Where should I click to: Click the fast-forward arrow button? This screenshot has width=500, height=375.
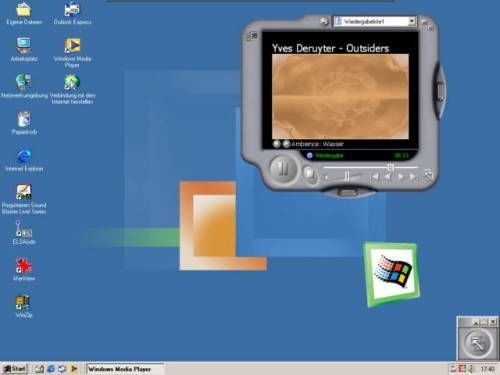[x=401, y=177]
